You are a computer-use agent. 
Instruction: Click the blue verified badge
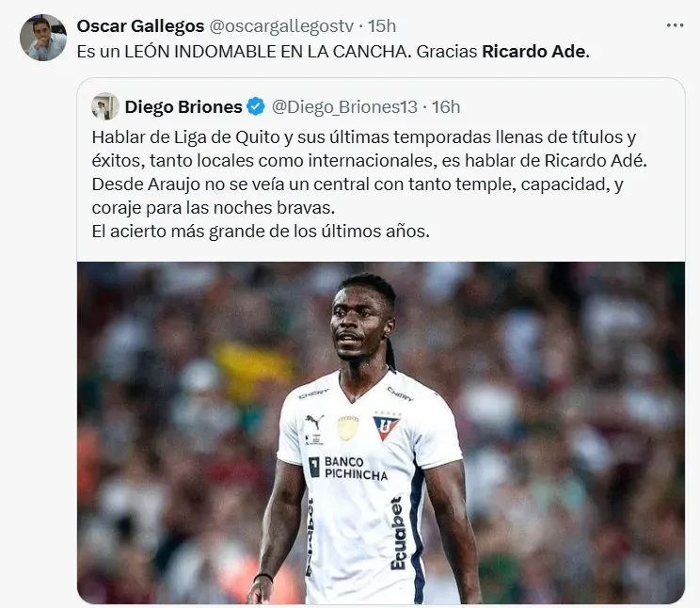tap(256, 106)
